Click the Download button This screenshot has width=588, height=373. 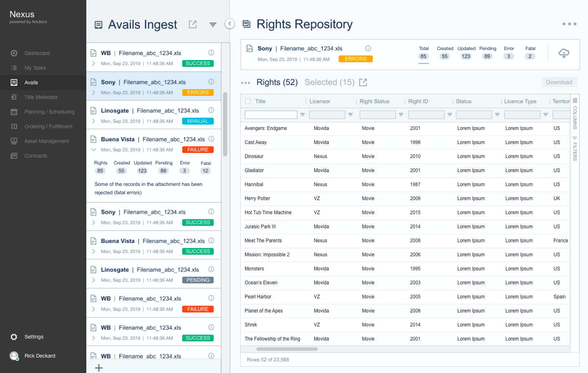pos(559,82)
